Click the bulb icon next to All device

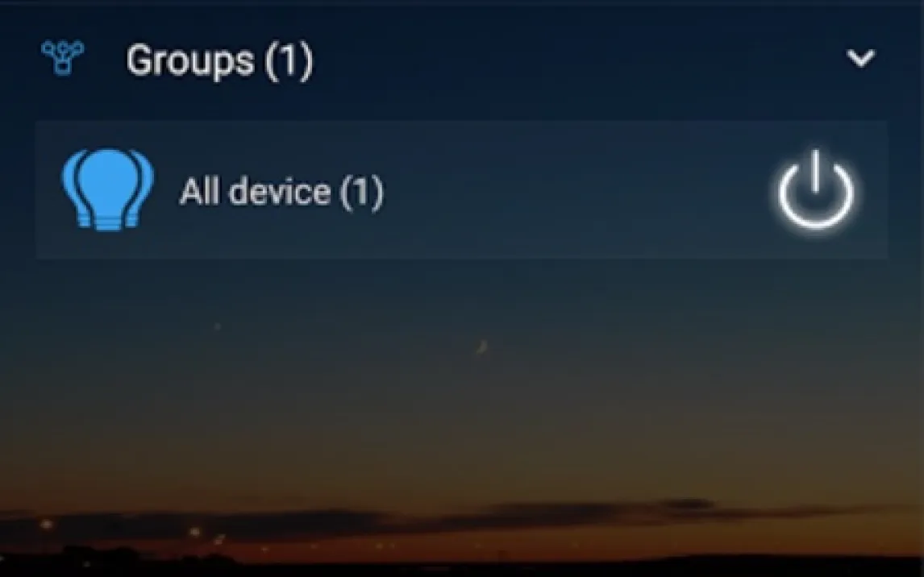coord(108,189)
